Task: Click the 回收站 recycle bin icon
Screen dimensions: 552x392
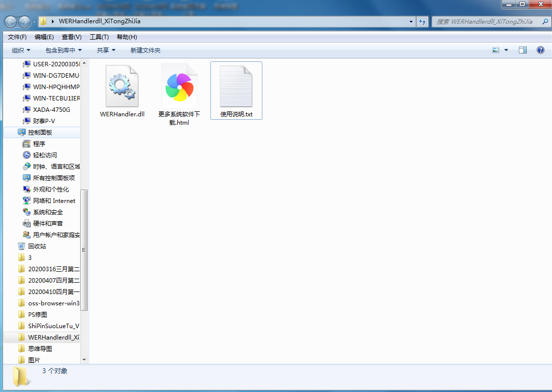Action: coord(21,246)
